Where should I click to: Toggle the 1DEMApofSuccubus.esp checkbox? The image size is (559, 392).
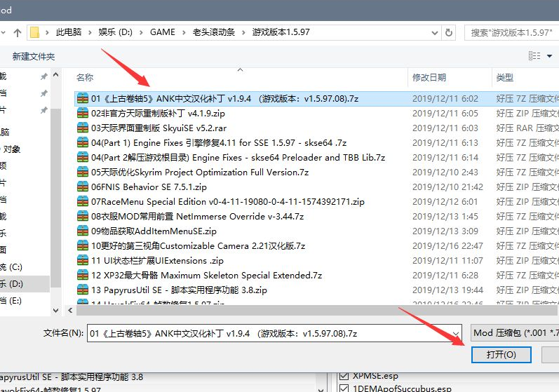(x=344, y=388)
